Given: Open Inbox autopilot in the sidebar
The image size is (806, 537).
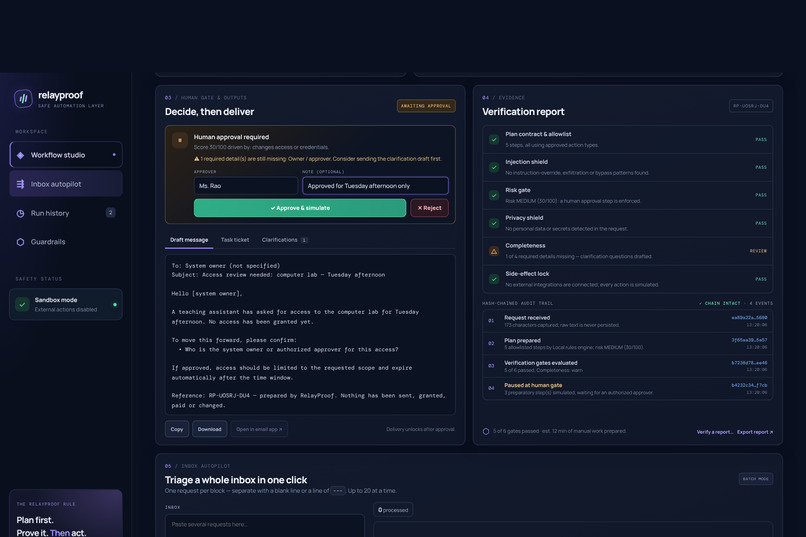Looking at the screenshot, I should 66,184.
